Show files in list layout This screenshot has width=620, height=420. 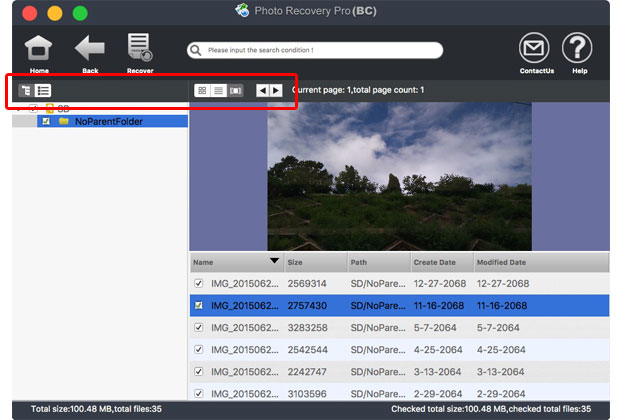point(219,91)
